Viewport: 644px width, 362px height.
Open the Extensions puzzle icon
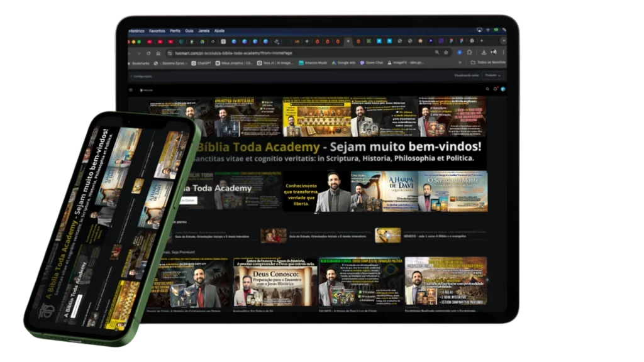469,53
